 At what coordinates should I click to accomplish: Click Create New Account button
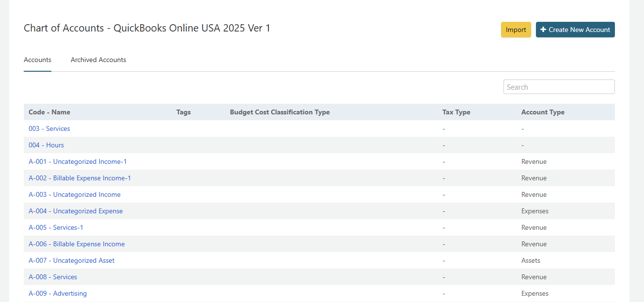coord(575,30)
